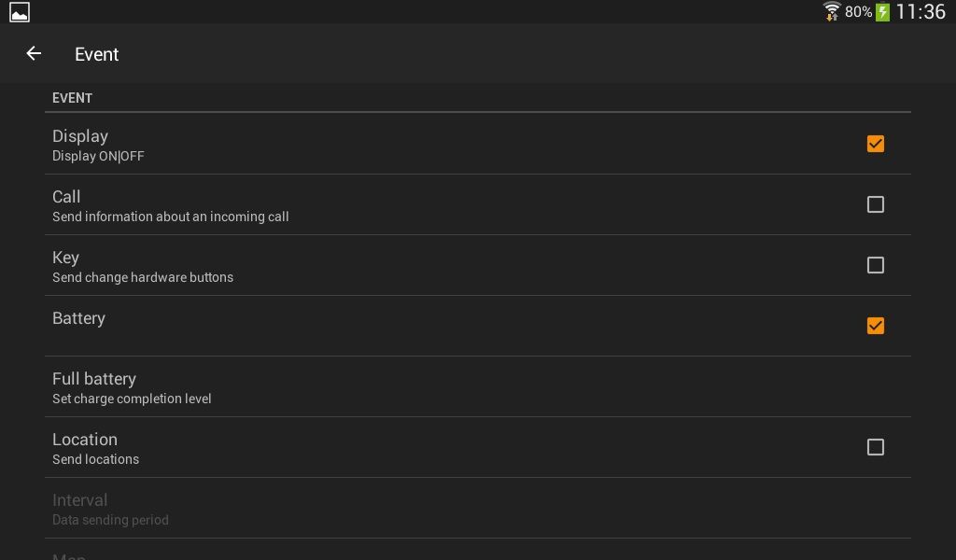
Task: Uncheck the Display checkbox
Action: click(x=875, y=144)
